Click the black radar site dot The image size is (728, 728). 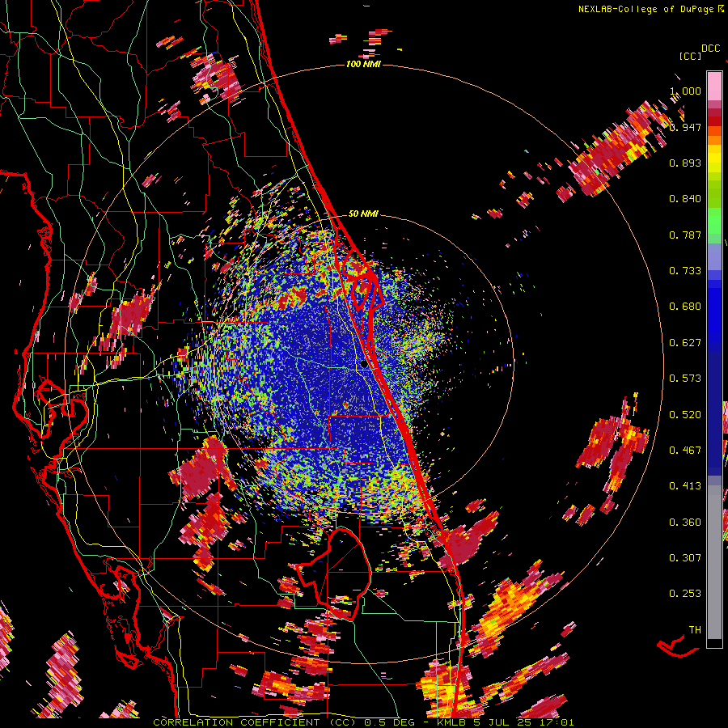point(363,365)
